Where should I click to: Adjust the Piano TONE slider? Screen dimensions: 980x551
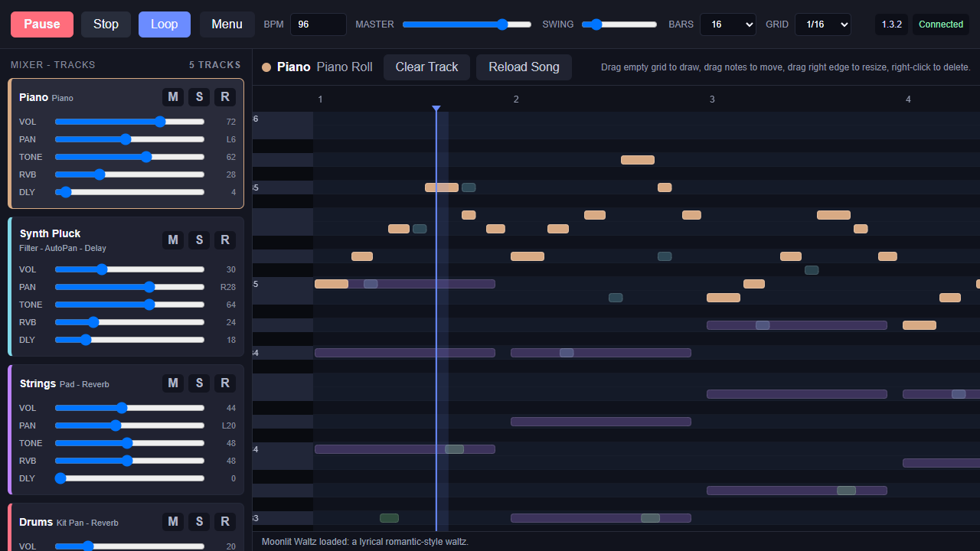point(129,157)
